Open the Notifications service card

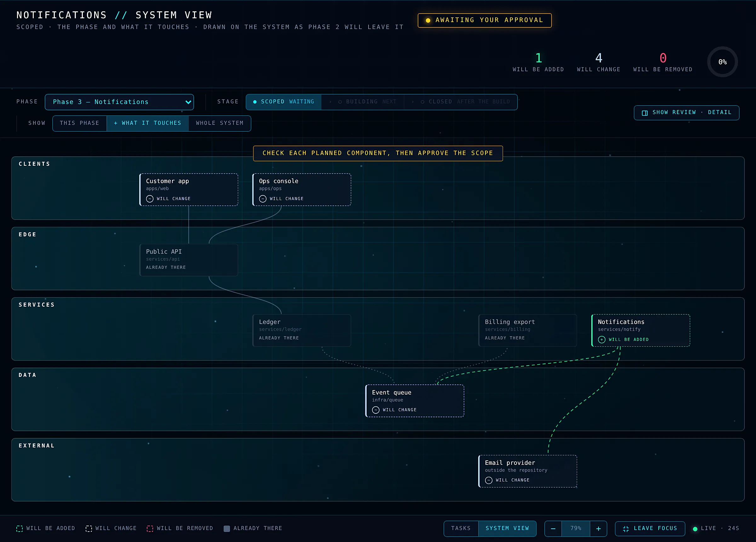pyautogui.click(x=640, y=330)
